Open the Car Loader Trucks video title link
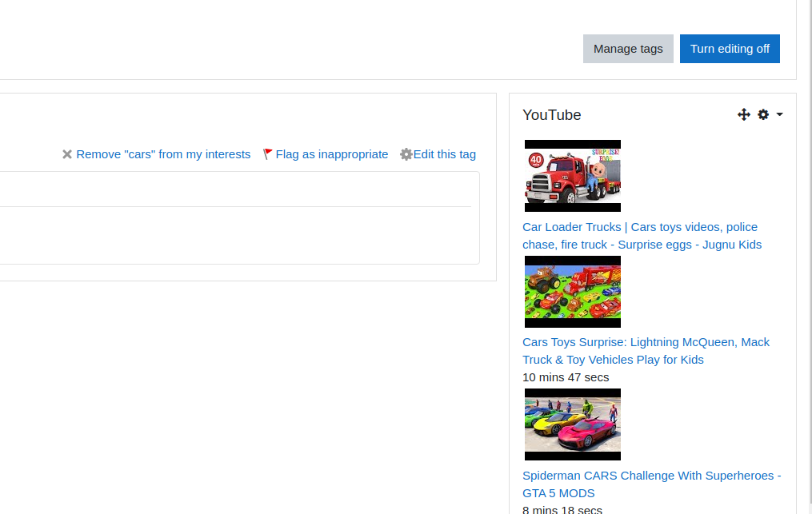This screenshot has height=514, width=812. coord(642,236)
